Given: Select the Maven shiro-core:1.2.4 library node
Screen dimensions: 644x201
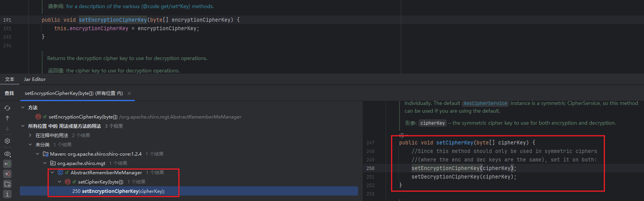Looking at the screenshot, I should [96, 154].
